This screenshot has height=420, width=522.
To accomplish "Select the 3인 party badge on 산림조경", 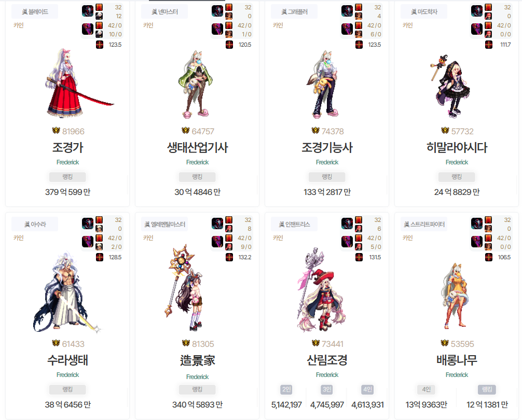I will (x=327, y=389).
